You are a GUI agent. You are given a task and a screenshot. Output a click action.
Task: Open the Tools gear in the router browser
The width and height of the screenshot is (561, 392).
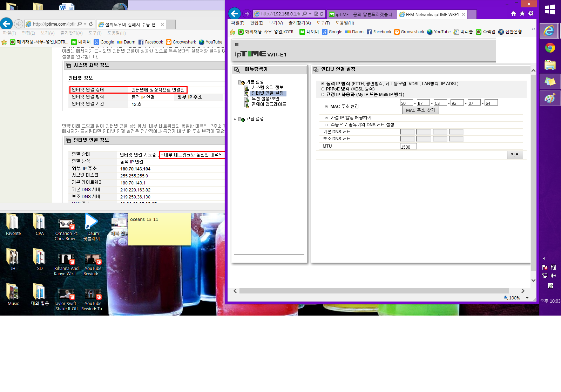click(531, 13)
